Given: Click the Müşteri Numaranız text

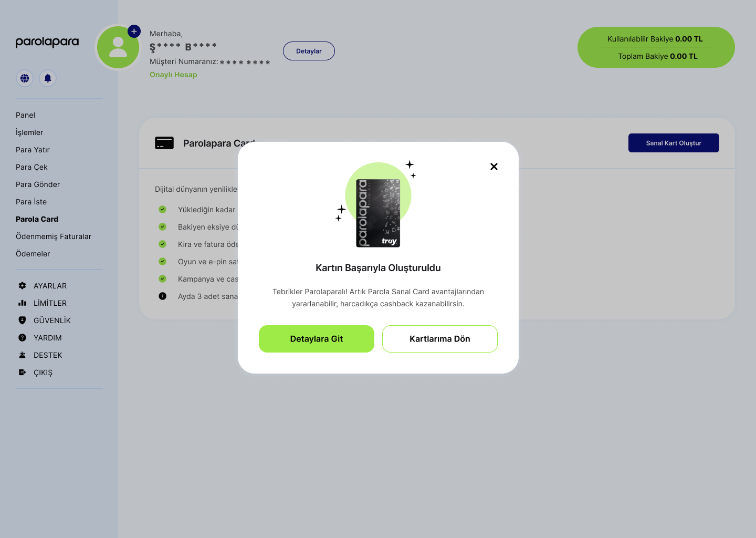Looking at the screenshot, I should coord(184,61).
